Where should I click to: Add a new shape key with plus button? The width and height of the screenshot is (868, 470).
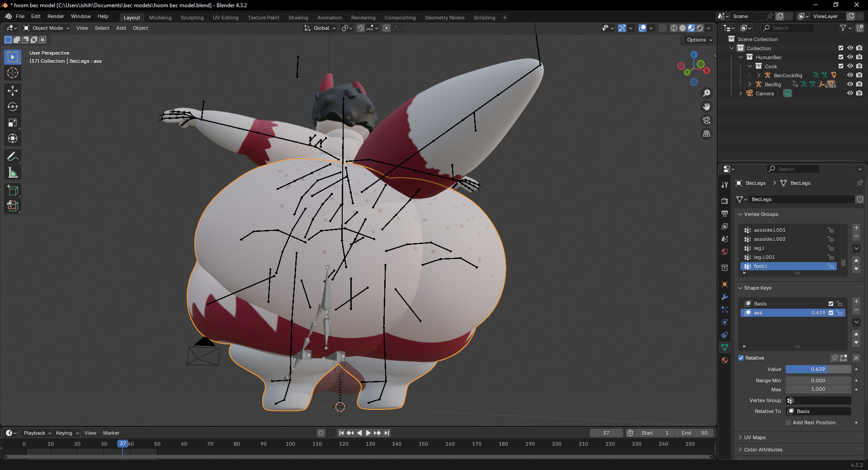(856, 301)
